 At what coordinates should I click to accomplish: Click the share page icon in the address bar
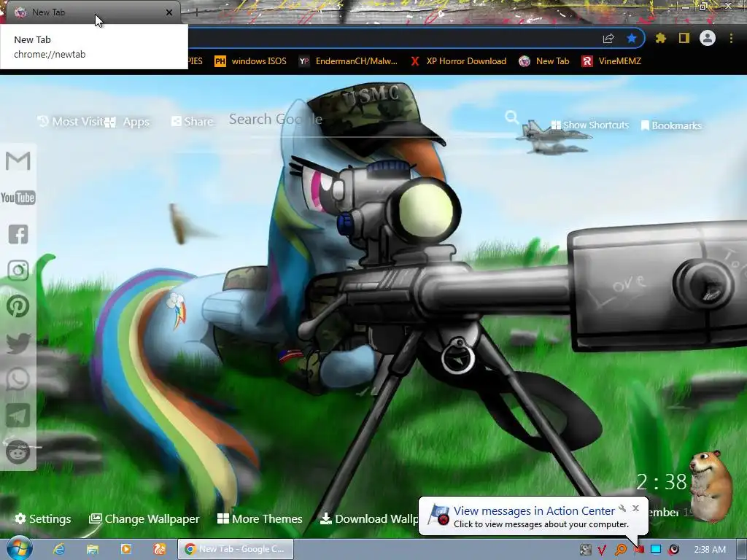(608, 39)
